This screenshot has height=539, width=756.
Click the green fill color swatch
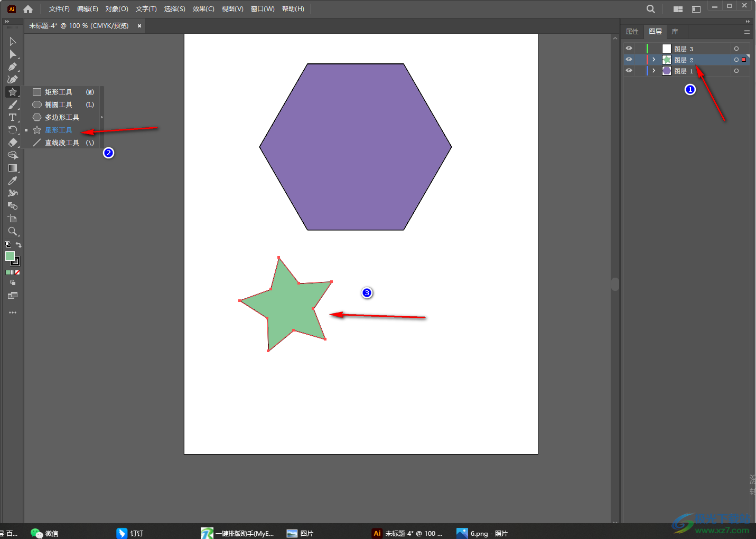point(10,256)
